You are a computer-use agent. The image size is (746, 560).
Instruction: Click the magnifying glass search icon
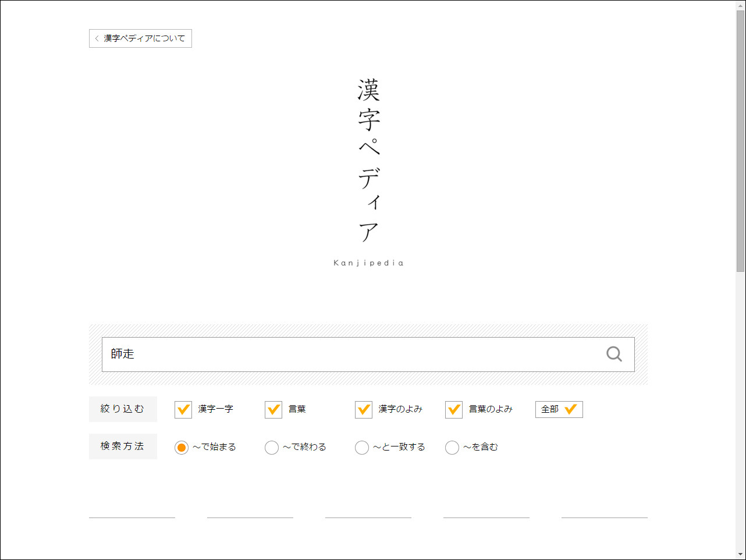coord(614,353)
